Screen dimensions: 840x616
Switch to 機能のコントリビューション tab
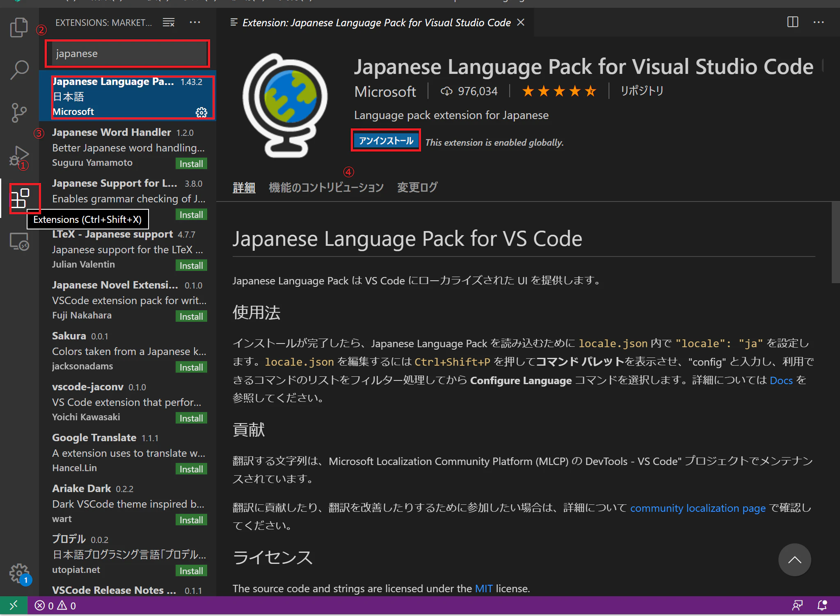326,188
